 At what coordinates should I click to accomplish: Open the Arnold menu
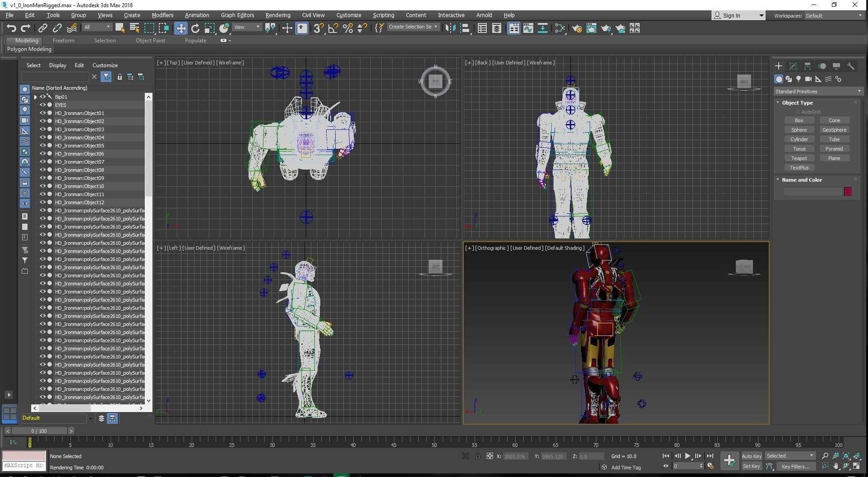coord(484,15)
